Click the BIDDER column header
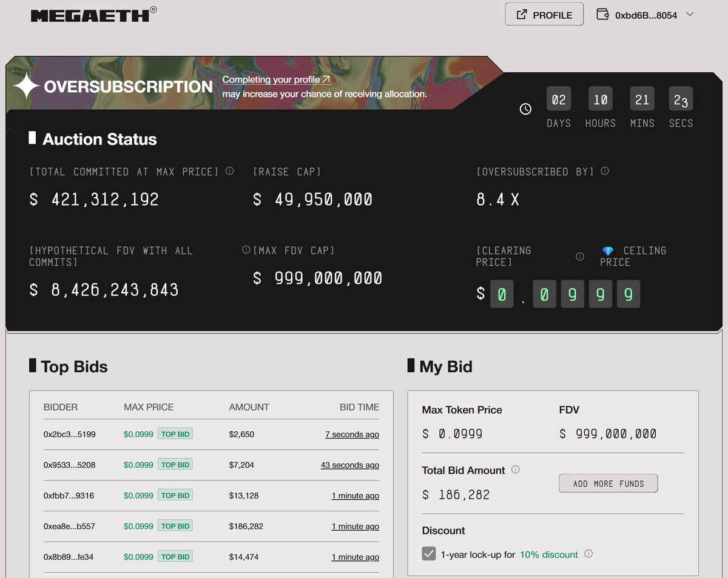The image size is (728, 578). pos(61,407)
